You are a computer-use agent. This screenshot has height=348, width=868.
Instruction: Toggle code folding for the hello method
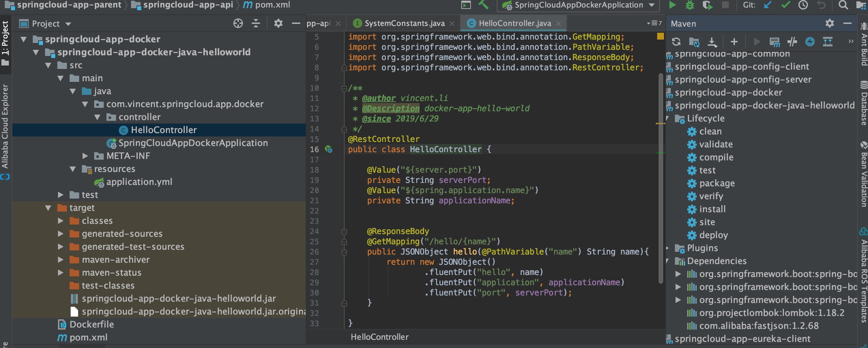click(344, 252)
